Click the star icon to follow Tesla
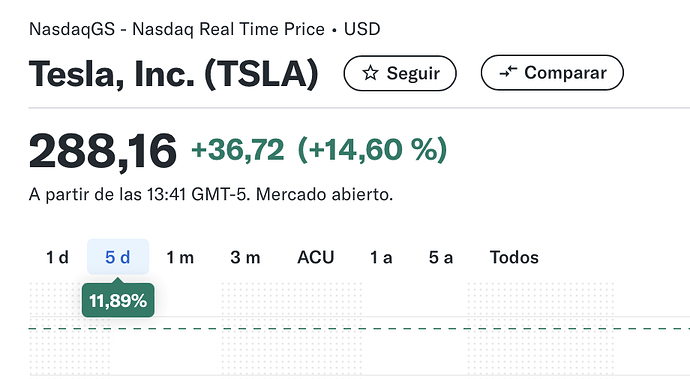The height and width of the screenshot is (379, 690). [x=370, y=73]
